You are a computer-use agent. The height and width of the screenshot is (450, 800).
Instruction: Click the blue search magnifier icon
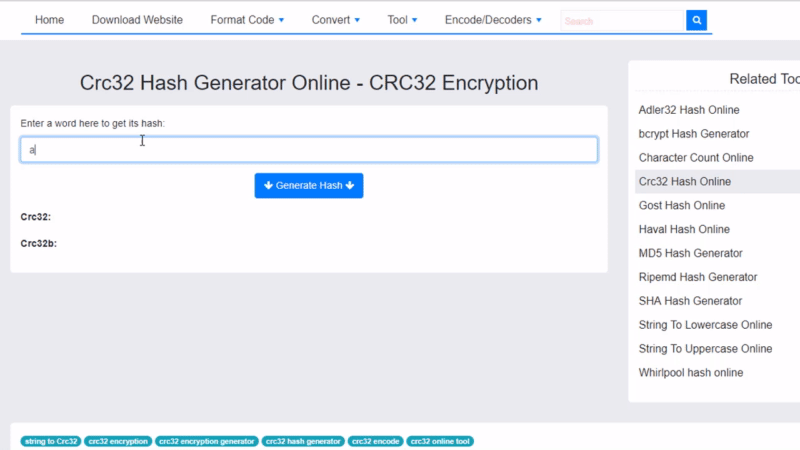tap(697, 20)
